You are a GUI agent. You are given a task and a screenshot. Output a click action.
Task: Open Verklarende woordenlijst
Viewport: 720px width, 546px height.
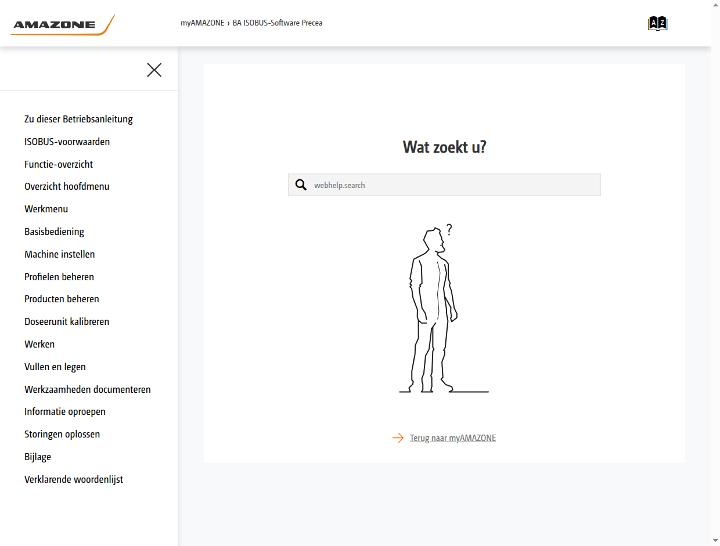click(74, 479)
